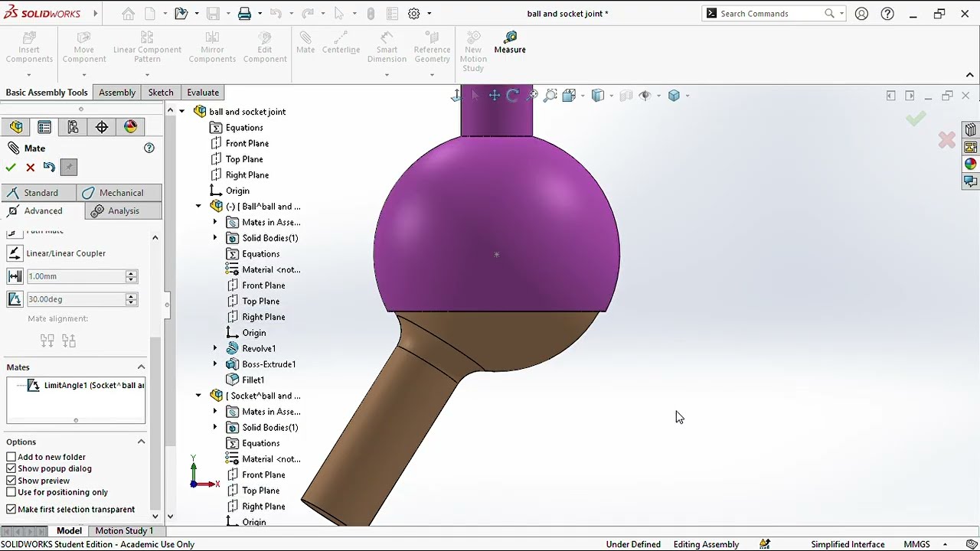
Task: Click the Measure tool icon
Action: [x=510, y=37]
